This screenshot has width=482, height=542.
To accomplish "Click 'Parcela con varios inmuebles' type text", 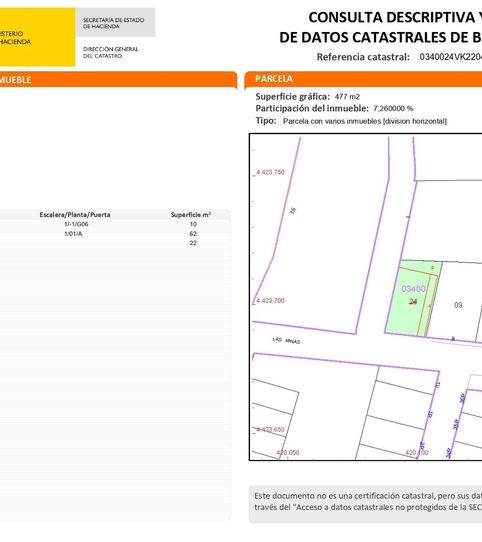I will 365,121.
